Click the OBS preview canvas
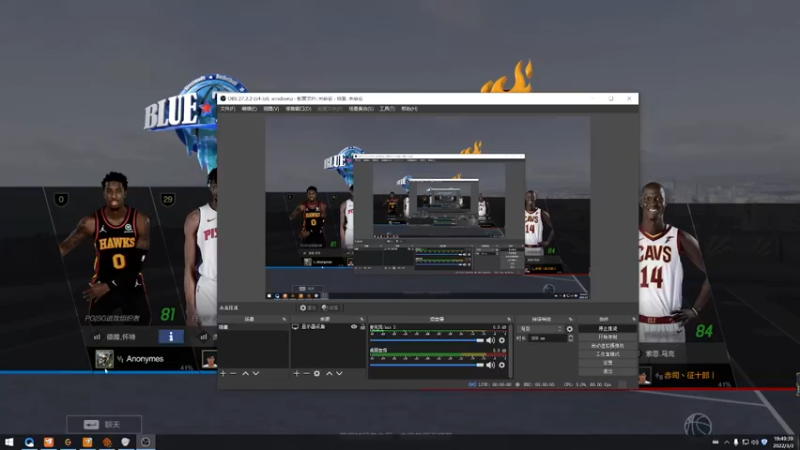Screen dimensions: 800x450 (428, 208)
